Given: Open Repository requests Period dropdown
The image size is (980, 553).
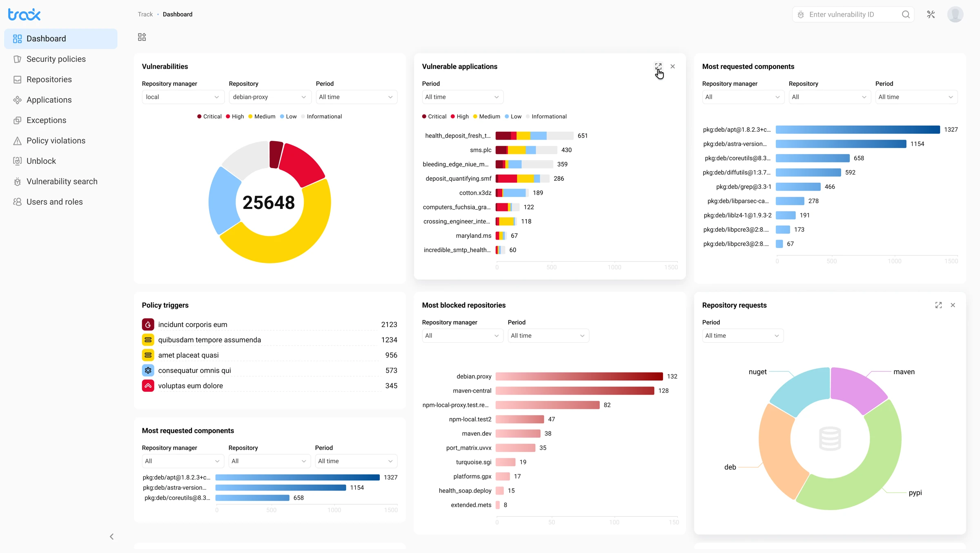Looking at the screenshot, I should (743, 336).
